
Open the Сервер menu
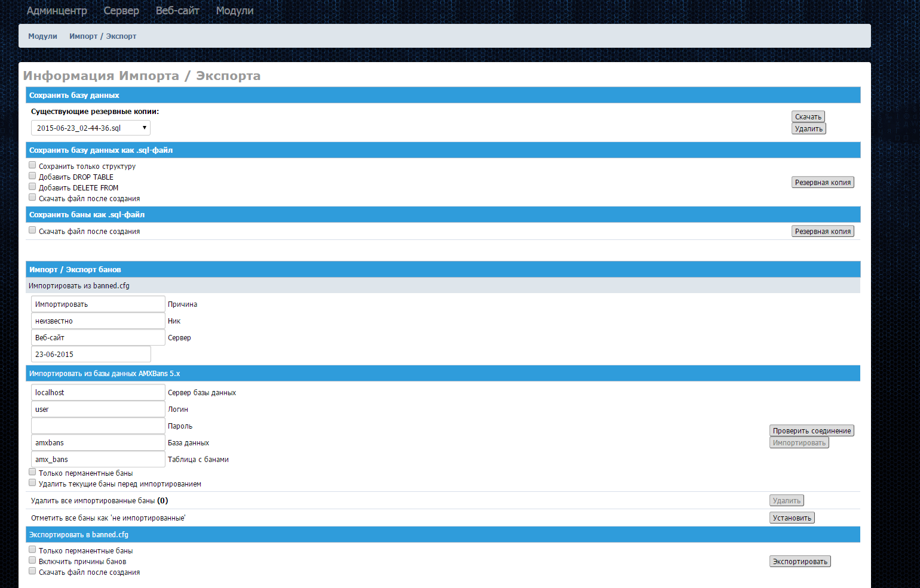tap(121, 11)
